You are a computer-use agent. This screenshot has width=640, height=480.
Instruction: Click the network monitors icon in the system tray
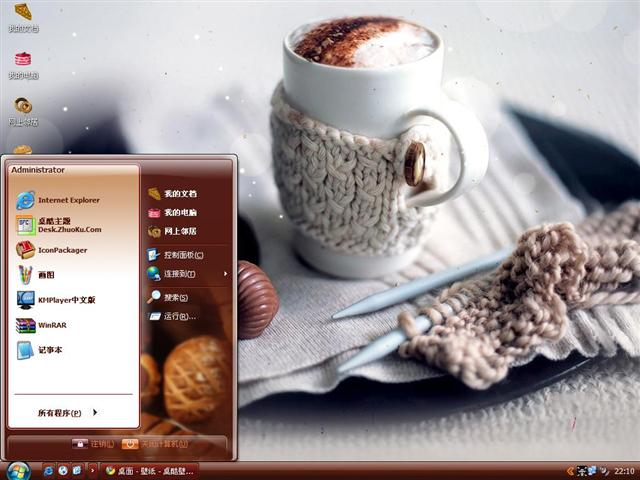tap(592, 471)
